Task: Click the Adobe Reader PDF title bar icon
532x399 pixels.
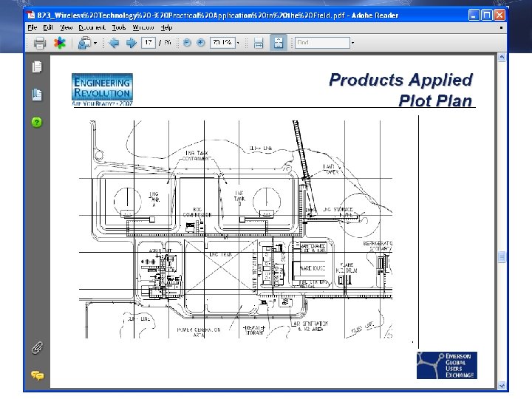Action: [31, 16]
